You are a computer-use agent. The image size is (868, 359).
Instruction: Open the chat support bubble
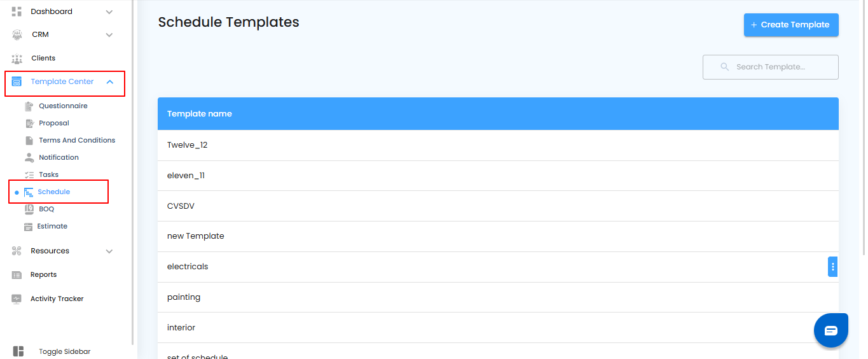tap(831, 330)
